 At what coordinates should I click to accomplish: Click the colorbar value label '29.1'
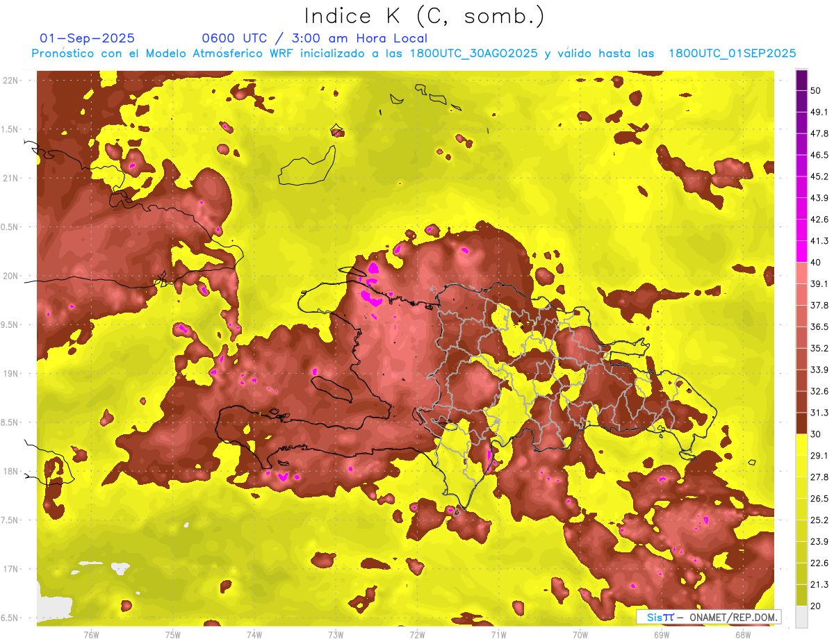pos(819,456)
